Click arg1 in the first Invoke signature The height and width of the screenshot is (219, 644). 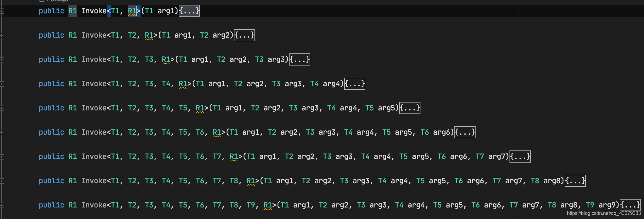166,11
